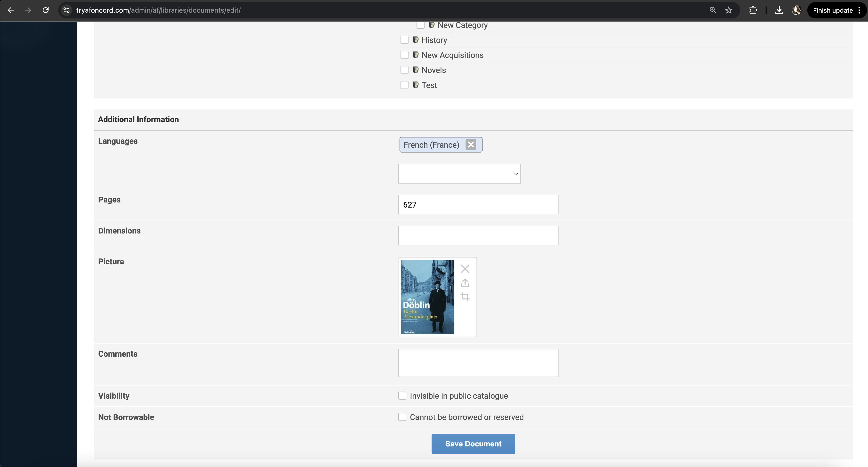Click the Pages input field
Screen dimensions: 868x467
click(x=478, y=204)
